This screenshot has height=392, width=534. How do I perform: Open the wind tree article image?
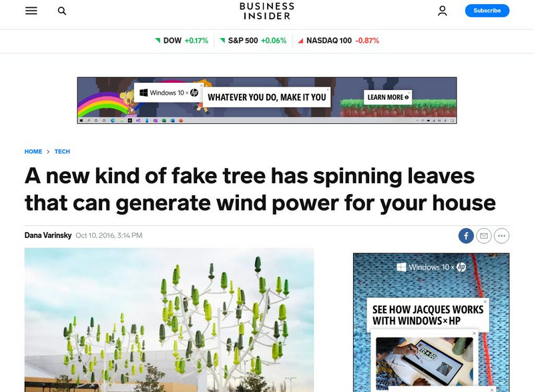pos(169,320)
